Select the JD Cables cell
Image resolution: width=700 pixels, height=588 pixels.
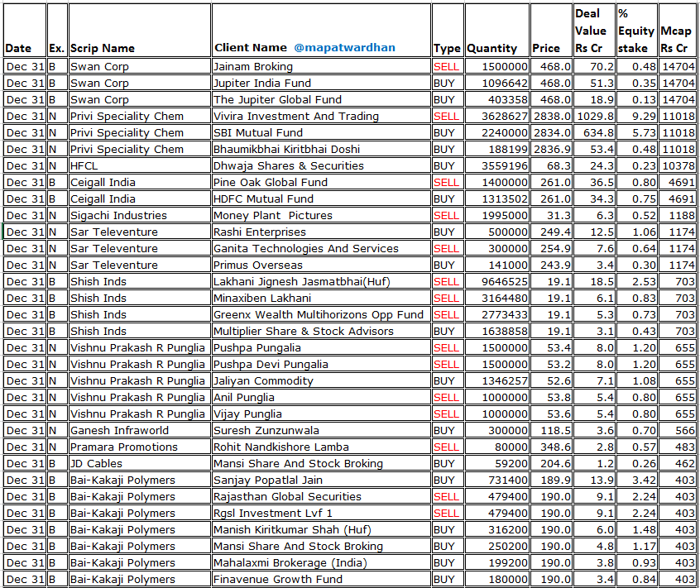pyautogui.click(x=140, y=463)
